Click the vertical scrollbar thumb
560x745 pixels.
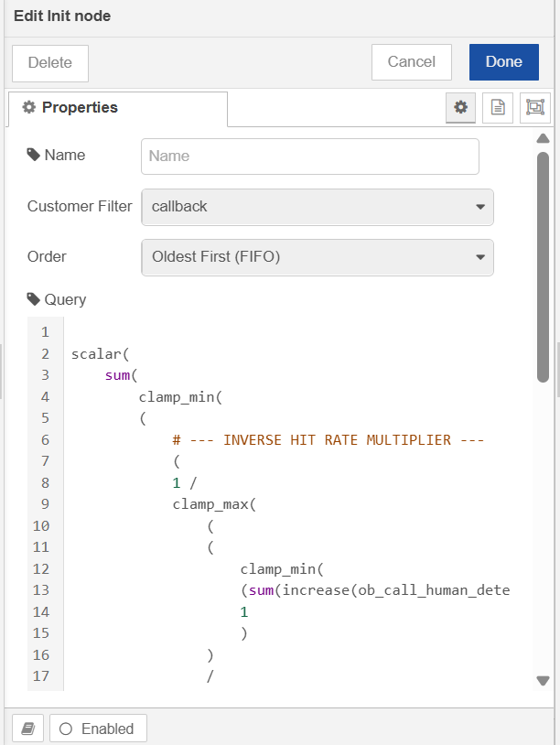click(543, 267)
